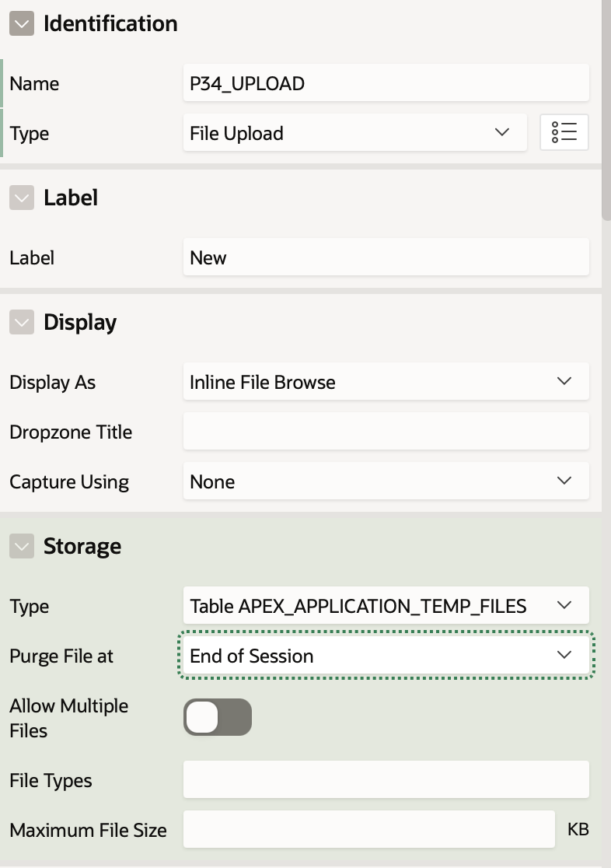Collapse the Label section
Image resolution: width=611 pixels, height=868 pixels.
tap(22, 198)
